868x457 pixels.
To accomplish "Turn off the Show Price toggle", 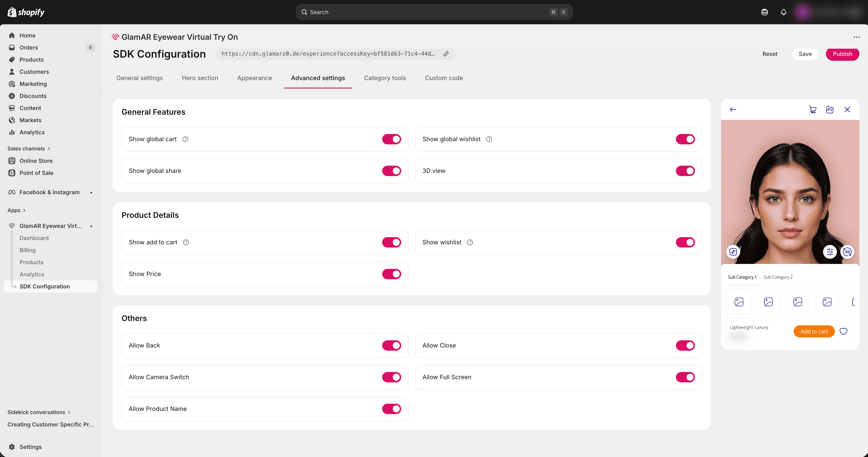I will (x=391, y=274).
